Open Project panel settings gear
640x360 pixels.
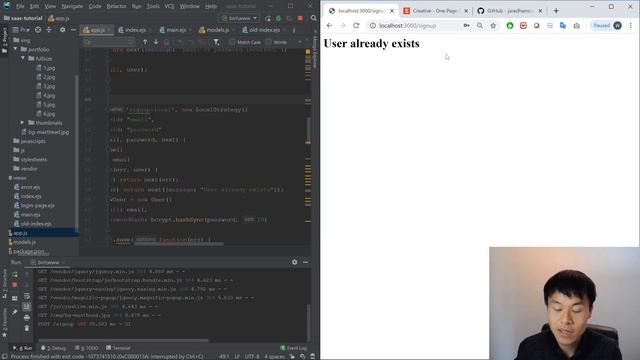click(62, 30)
